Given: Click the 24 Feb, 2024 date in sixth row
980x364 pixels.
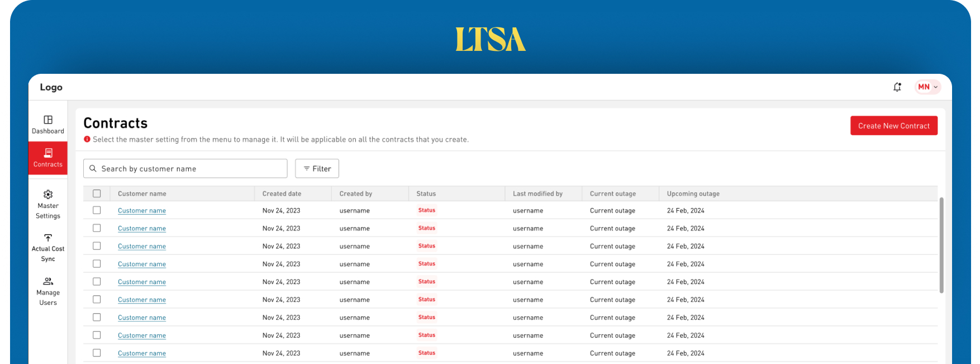Looking at the screenshot, I should pyautogui.click(x=686, y=300).
